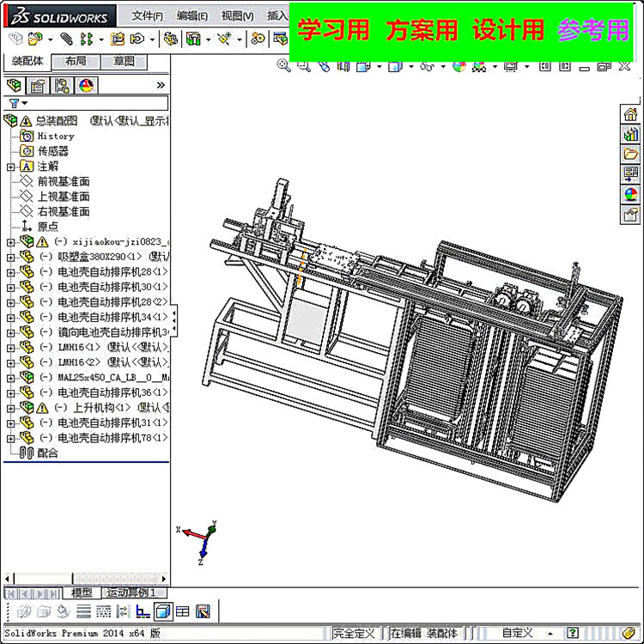Switch to the 模型 bottom tab
644x644 pixels.
coord(82,592)
